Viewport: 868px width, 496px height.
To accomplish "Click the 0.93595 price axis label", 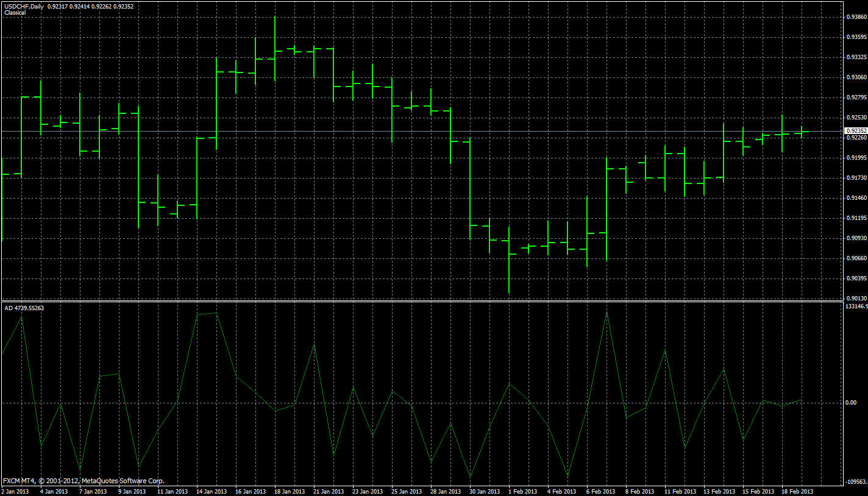I will pos(856,38).
